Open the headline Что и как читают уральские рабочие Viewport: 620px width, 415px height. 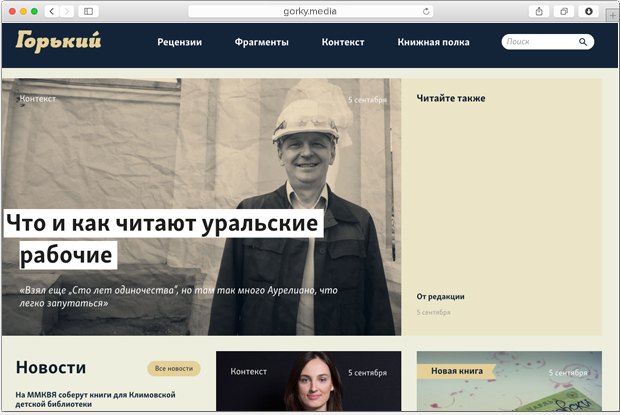[x=162, y=239]
